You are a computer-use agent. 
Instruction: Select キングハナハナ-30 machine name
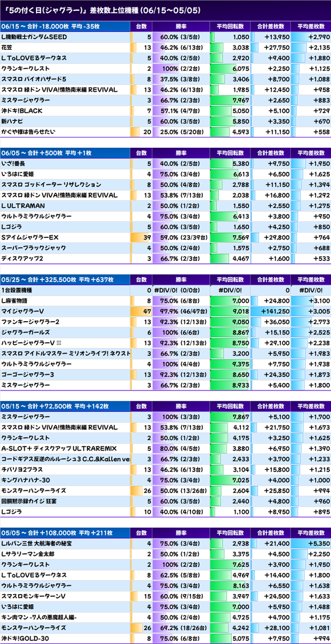(25, 480)
